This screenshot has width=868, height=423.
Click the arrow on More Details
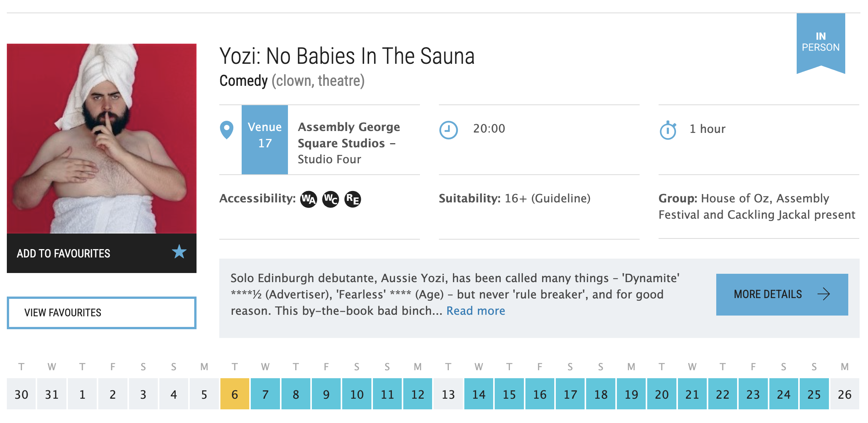(824, 294)
